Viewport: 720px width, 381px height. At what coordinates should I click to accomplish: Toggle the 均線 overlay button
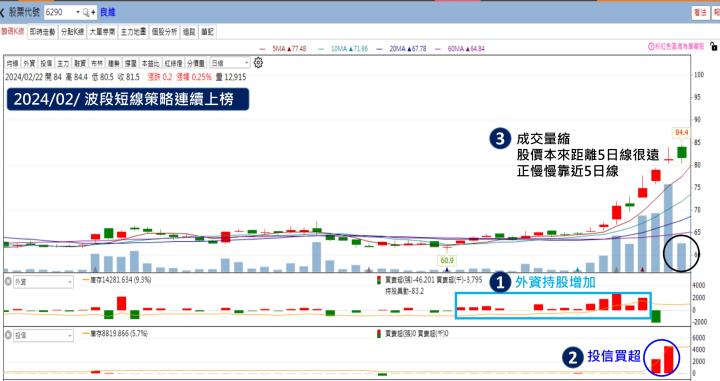pos(12,63)
